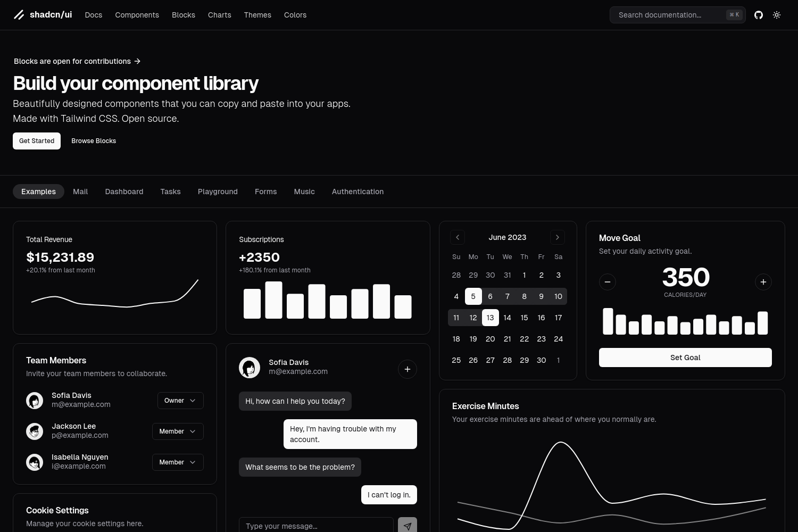Image resolution: width=798 pixels, height=532 pixels.
Task: Expand Isabella Nguyen's role selector
Action: point(177,462)
